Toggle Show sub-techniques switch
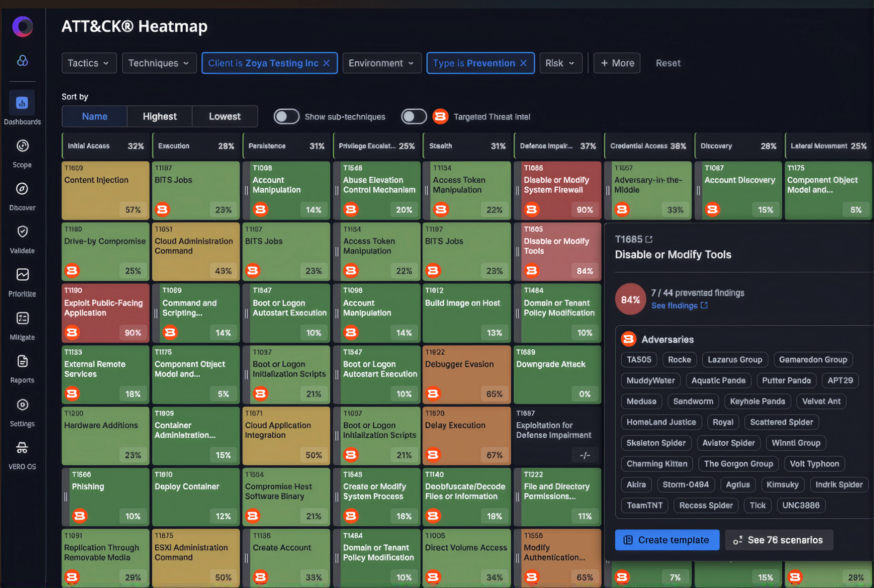Viewport: 874px width, 588px height. (286, 117)
